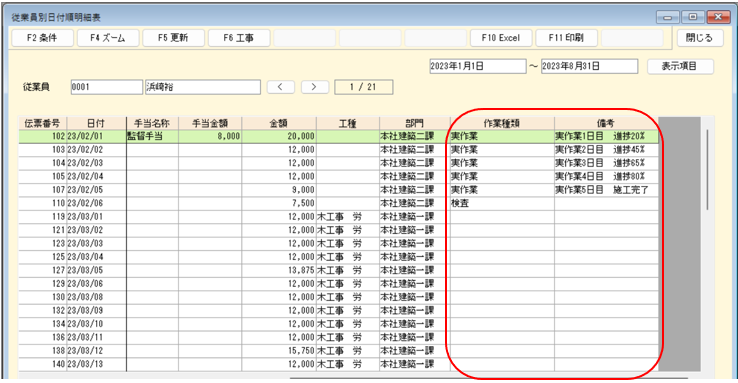Click the 1 / 21 page indicator

(x=363, y=87)
